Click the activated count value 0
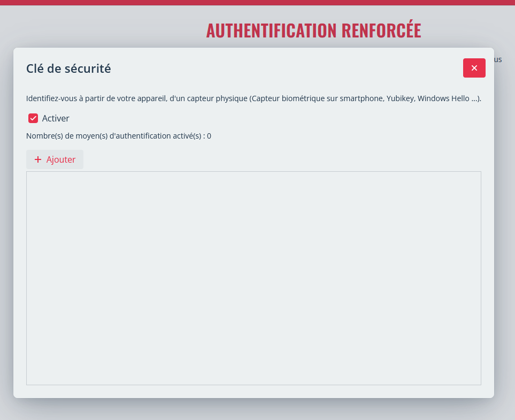This screenshot has width=515, height=420. tap(209, 136)
